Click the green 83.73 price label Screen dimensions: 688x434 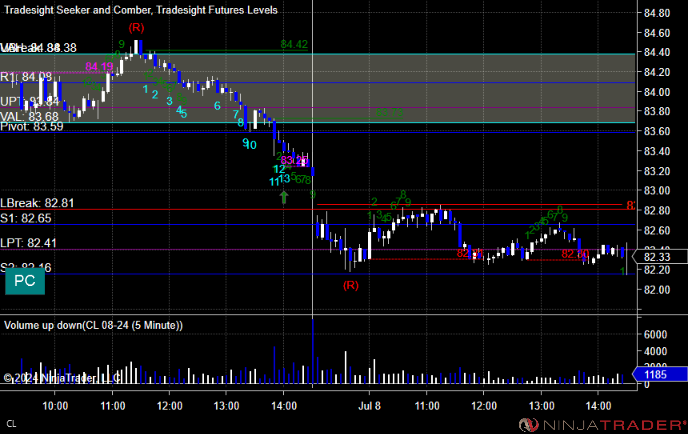[389, 113]
